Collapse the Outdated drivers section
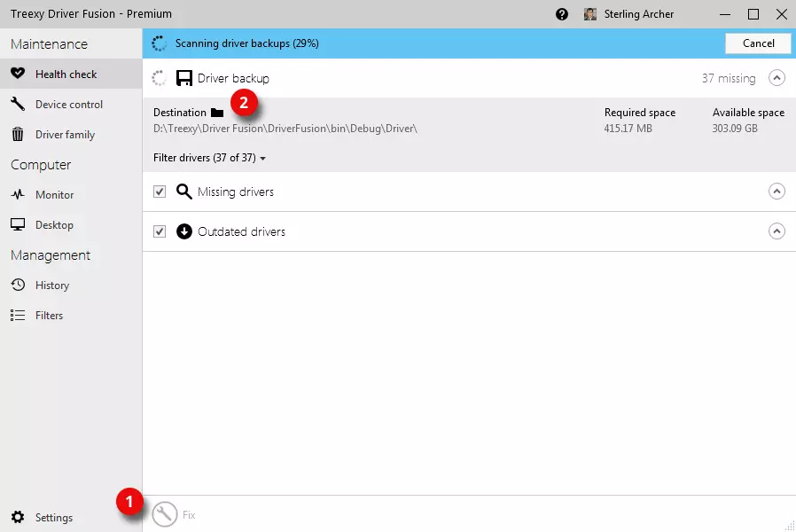Image resolution: width=796 pixels, height=532 pixels. [776, 231]
